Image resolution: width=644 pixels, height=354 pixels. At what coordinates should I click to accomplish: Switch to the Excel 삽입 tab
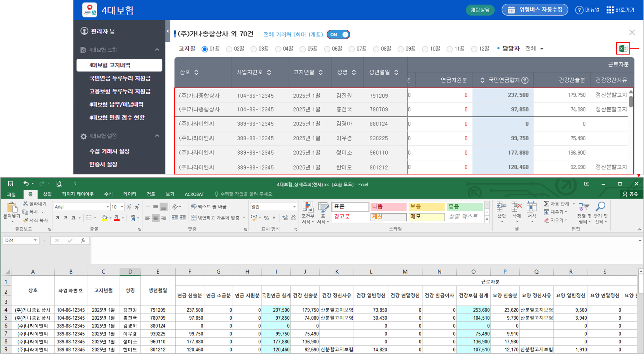coord(47,194)
